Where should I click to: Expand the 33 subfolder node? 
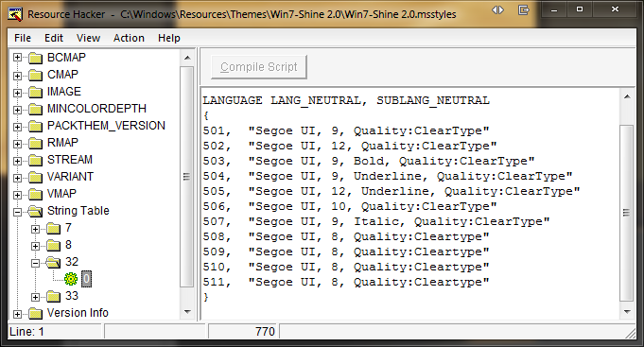[35, 297]
